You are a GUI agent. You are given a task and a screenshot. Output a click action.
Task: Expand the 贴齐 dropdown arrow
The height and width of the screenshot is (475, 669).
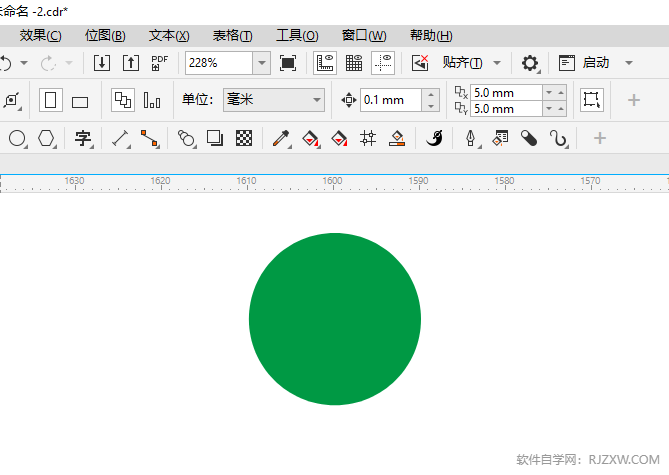pyautogui.click(x=497, y=63)
